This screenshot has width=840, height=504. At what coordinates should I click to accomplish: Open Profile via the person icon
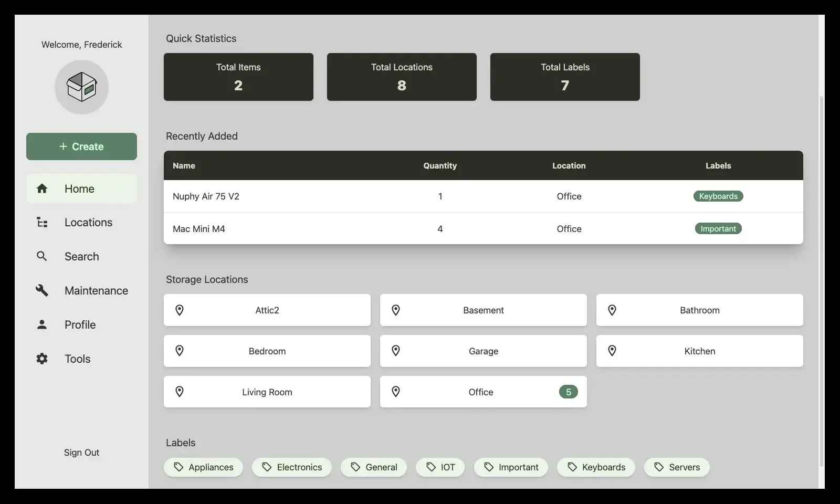[42, 324]
